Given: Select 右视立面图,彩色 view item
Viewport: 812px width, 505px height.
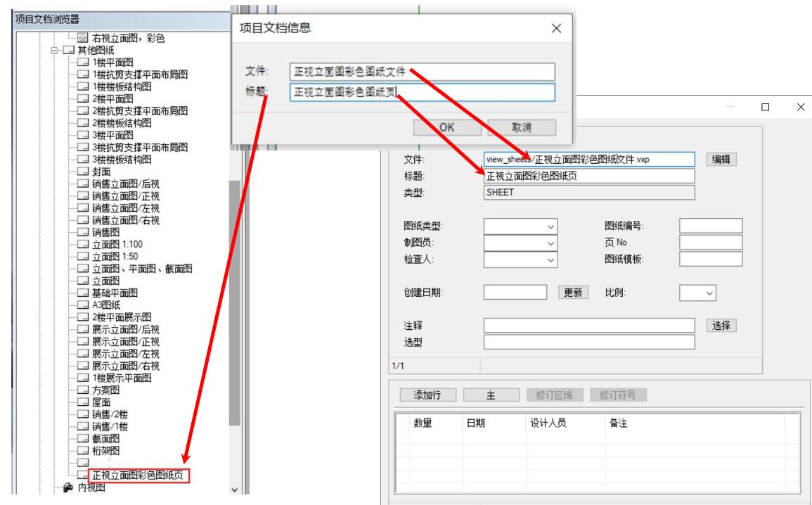Looking at the screenshot, I should 128,38.
